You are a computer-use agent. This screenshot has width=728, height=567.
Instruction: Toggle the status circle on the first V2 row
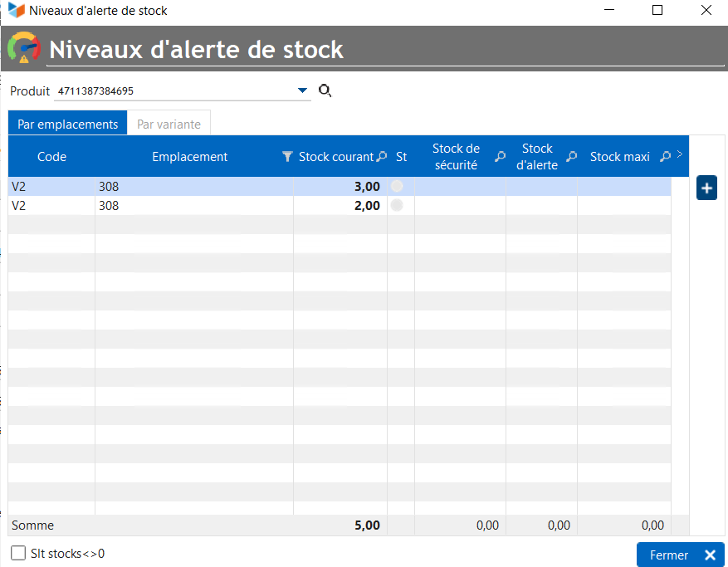[x=397, y=186]
